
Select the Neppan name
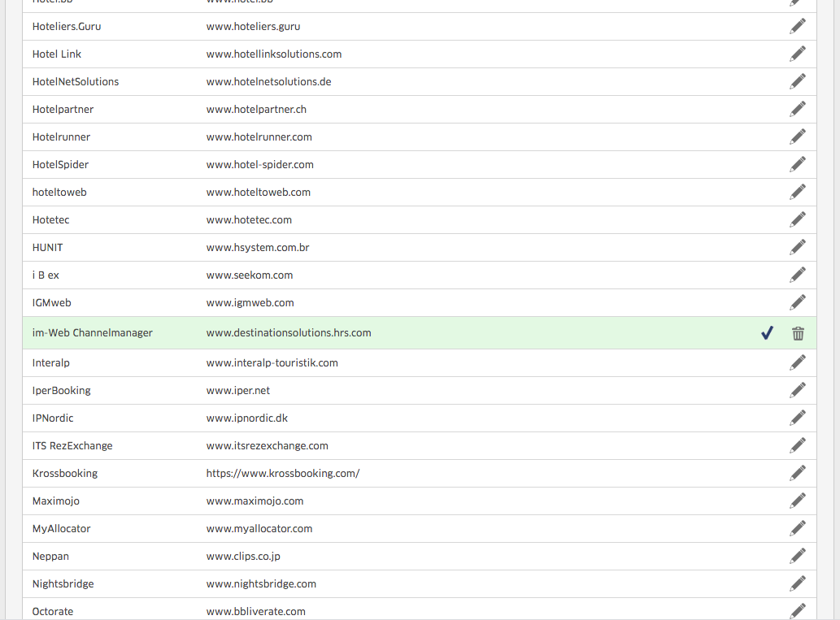(x=50, y=557)
